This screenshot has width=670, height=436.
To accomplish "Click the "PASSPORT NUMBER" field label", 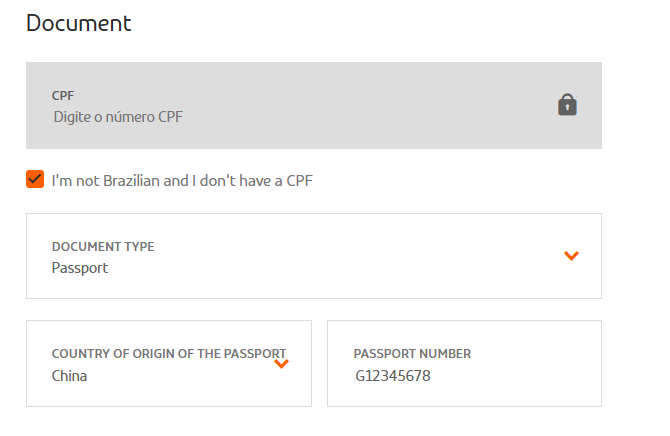I will (412, 354).
